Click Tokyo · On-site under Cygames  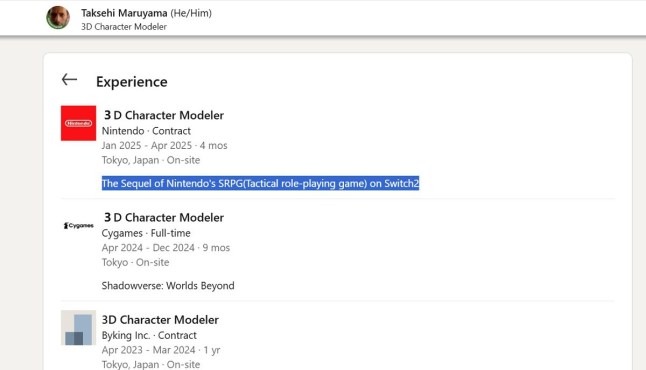[136, 262]
